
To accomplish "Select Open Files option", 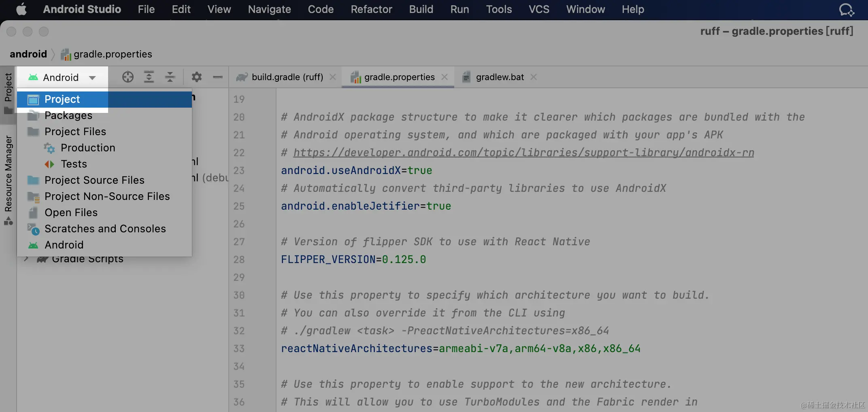I will [x=104, y=212].
